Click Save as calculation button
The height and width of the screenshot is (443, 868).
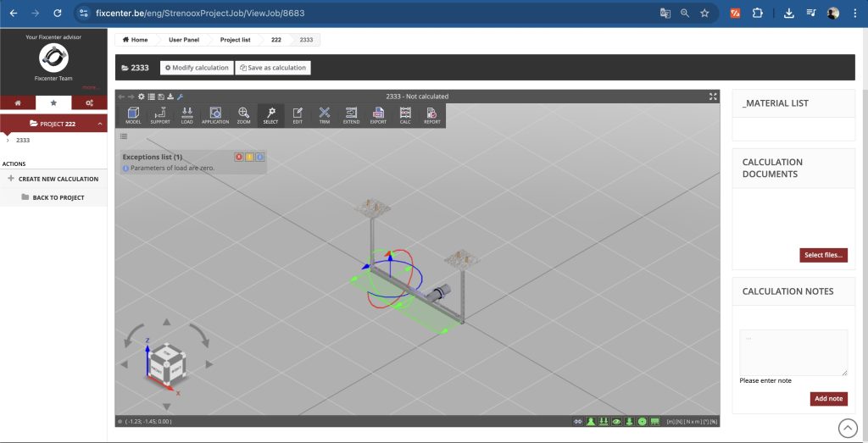(x=273, y=68)
